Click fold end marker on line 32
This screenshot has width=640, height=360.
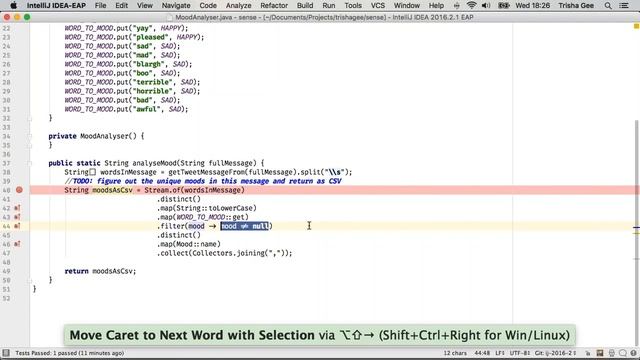29,118
